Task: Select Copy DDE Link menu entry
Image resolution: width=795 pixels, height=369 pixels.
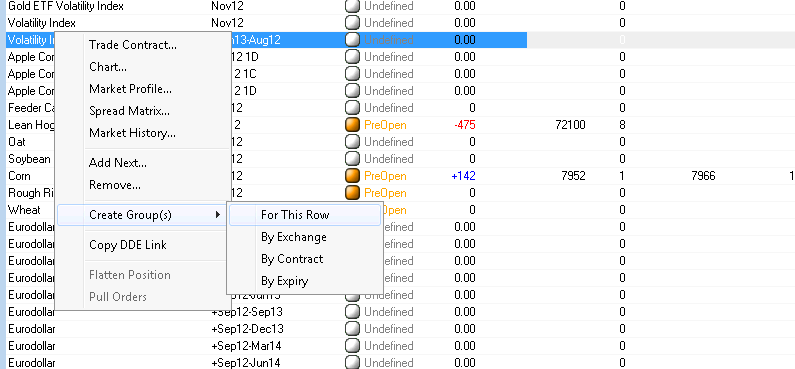Action: pos(128,245)
